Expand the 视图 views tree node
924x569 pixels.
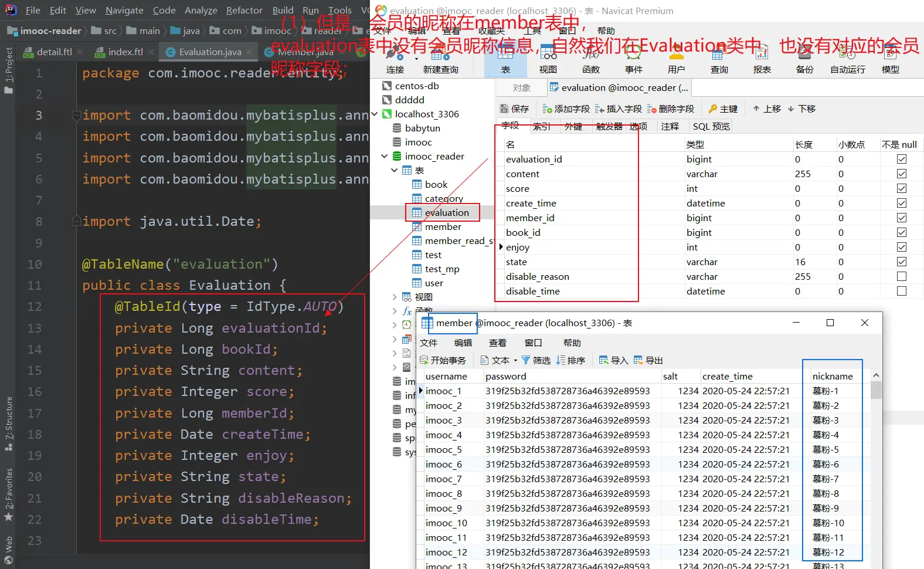(x=395, y=297)
